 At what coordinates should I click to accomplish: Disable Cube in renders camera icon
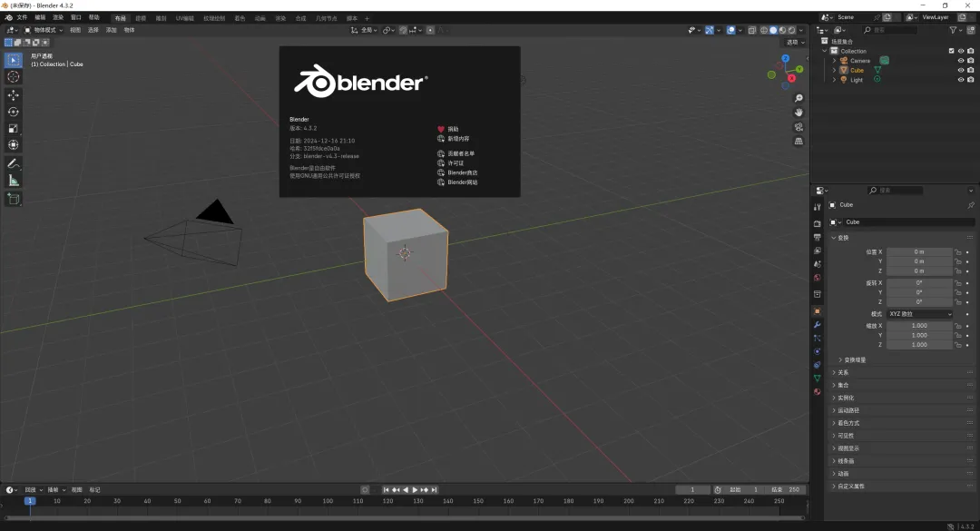[971, 70]
